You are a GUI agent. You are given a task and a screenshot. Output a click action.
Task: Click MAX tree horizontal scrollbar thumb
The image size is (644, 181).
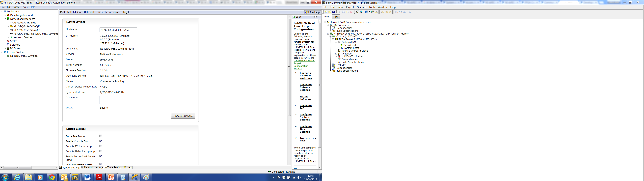[17, 167]
